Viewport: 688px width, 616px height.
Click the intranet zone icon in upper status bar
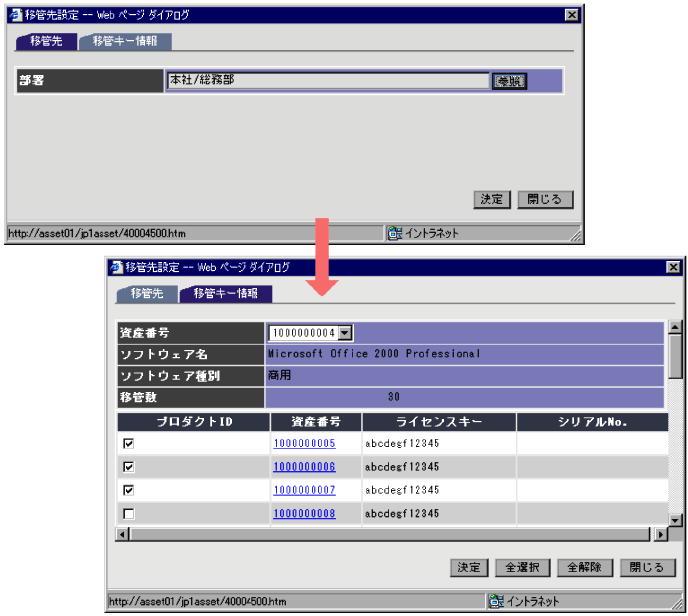[395, 233]
